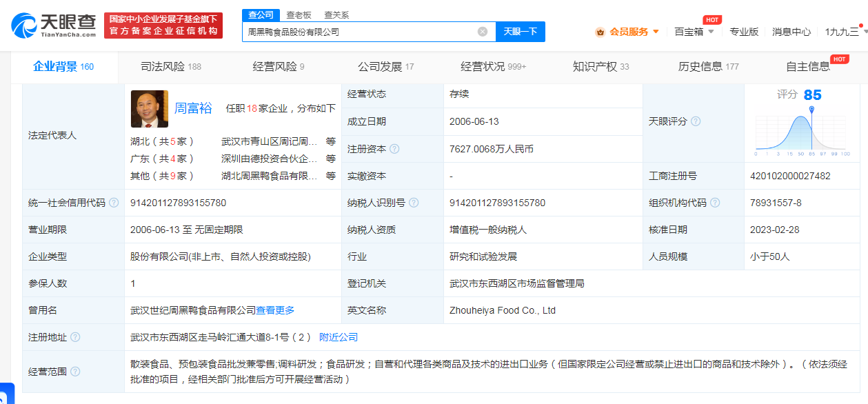Open 武汉市青山区周记 company link

point(270,141)
